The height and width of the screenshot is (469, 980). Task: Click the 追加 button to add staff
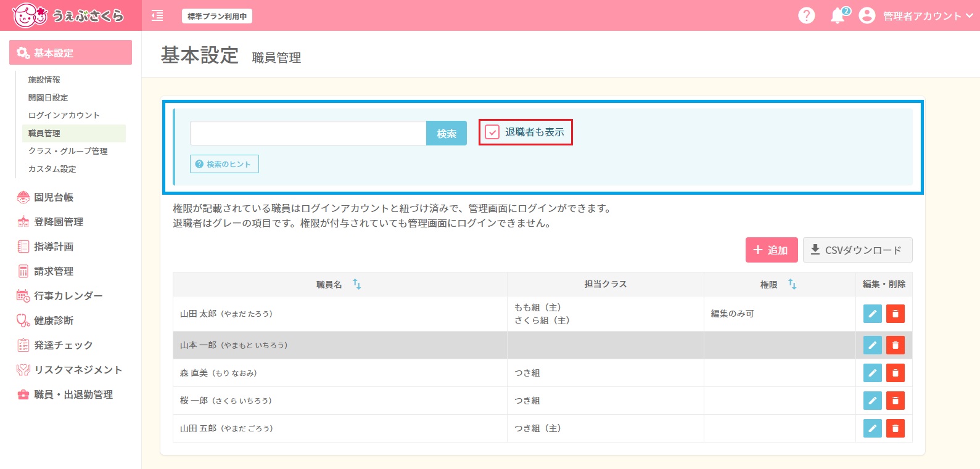click(x=771, y=250)
